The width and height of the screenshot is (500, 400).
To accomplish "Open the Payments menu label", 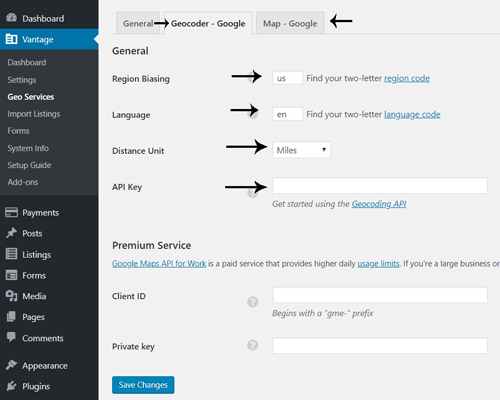I will click(x=40, y=213).
